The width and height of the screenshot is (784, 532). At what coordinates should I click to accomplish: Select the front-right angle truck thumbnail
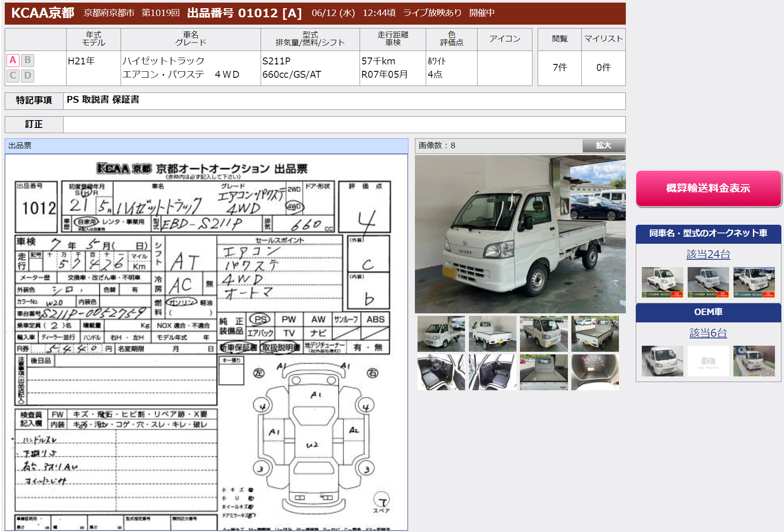click(544, 334)
